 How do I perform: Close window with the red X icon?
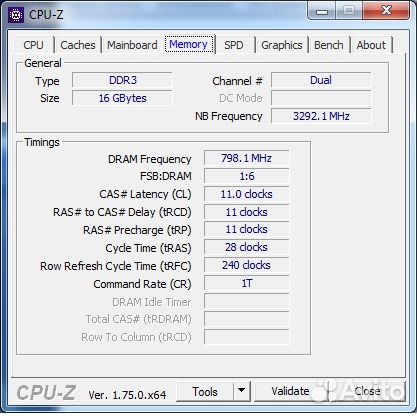(386, 11)
